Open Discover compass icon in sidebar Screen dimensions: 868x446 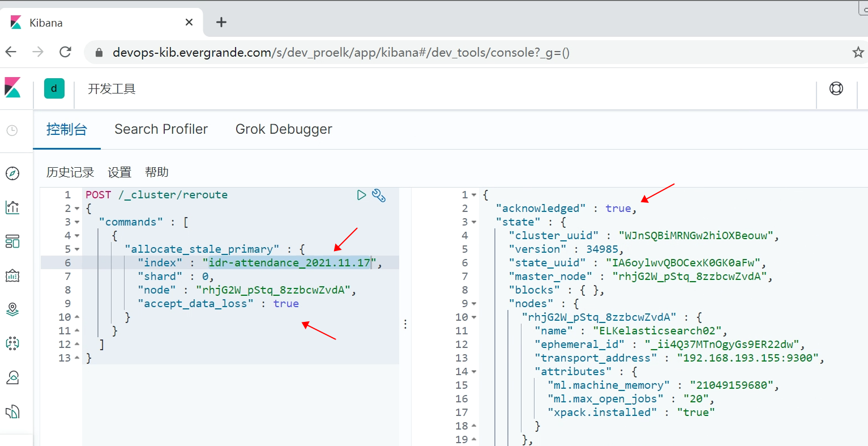pyautogui.click(x=12, y=173)
